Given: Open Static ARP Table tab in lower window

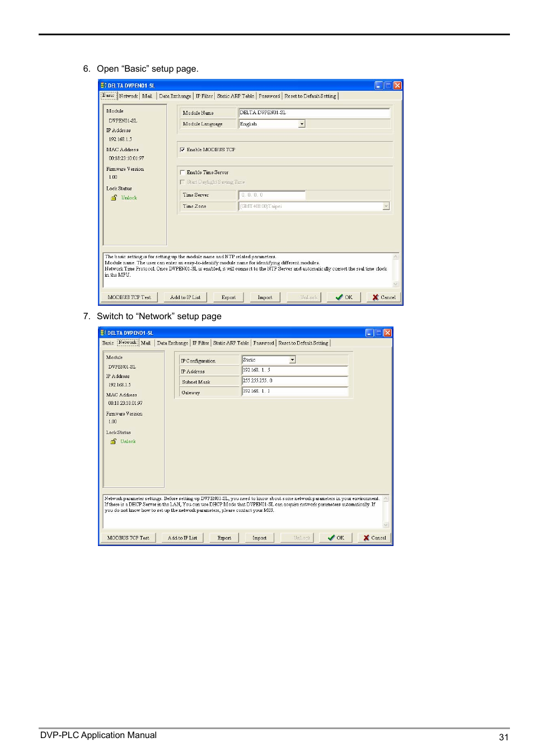Looking at the screenshot, I should point(231,343).
